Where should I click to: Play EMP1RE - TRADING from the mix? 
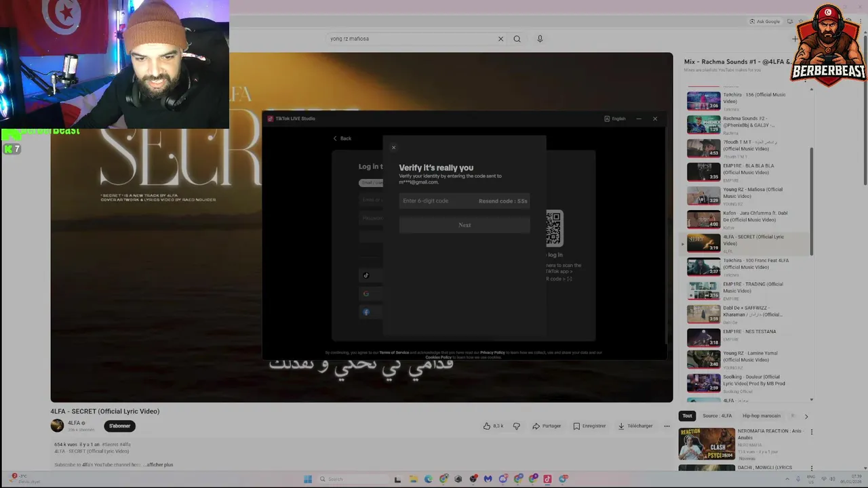[746, 291]
